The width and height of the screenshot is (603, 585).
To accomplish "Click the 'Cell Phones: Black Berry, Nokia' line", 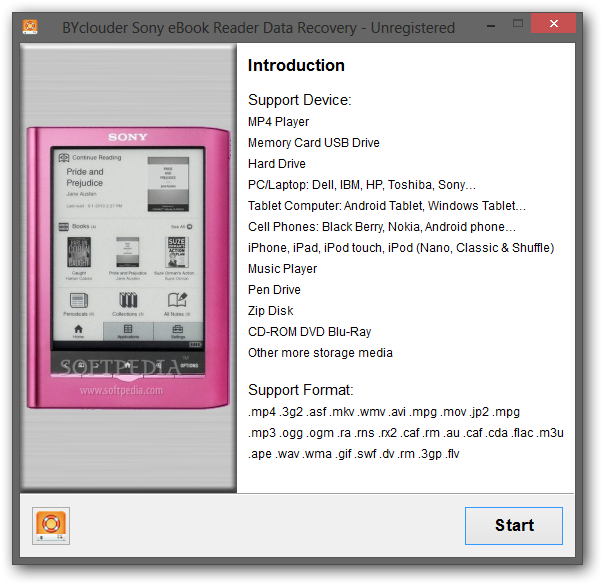I will (382, 227).
